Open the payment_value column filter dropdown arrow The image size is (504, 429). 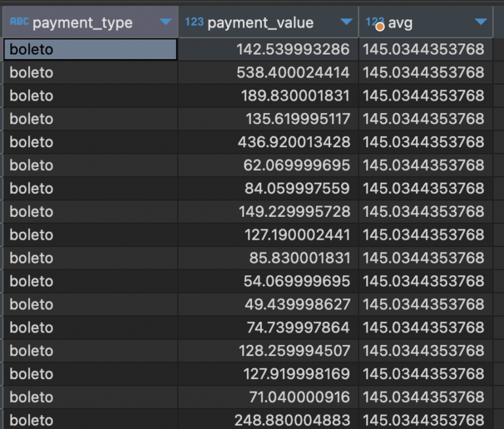click(x=346, y=23)
